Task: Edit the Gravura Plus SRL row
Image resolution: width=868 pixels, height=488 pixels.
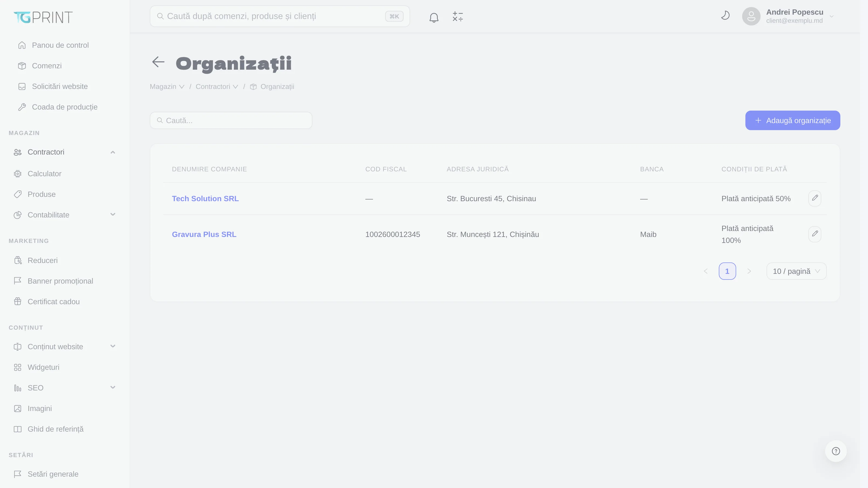Action: tap(814, 234)
